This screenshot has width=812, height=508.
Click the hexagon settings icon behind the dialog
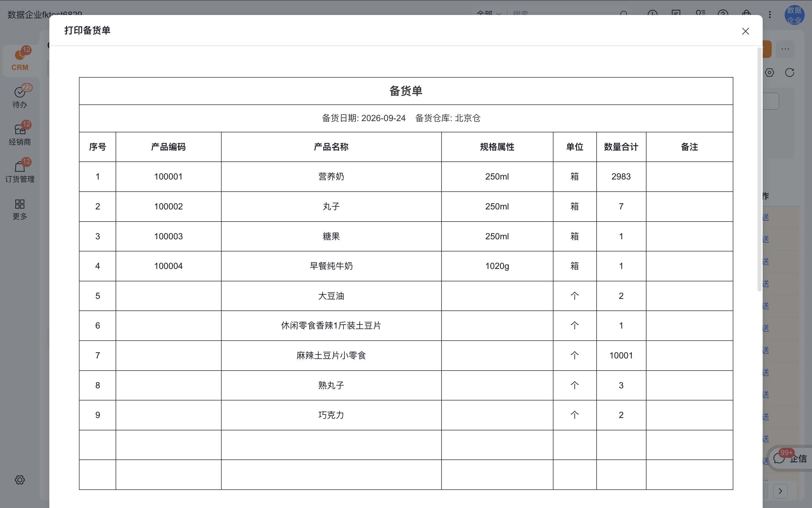769,73
